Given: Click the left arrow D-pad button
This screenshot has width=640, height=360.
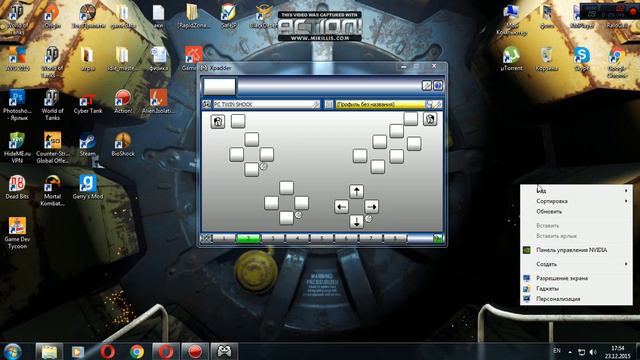Looking at the screenshot, I should [341, 207].
